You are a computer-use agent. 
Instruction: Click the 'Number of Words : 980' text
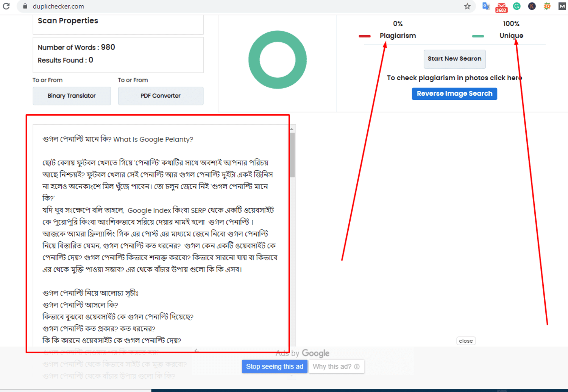coord(76,47)
